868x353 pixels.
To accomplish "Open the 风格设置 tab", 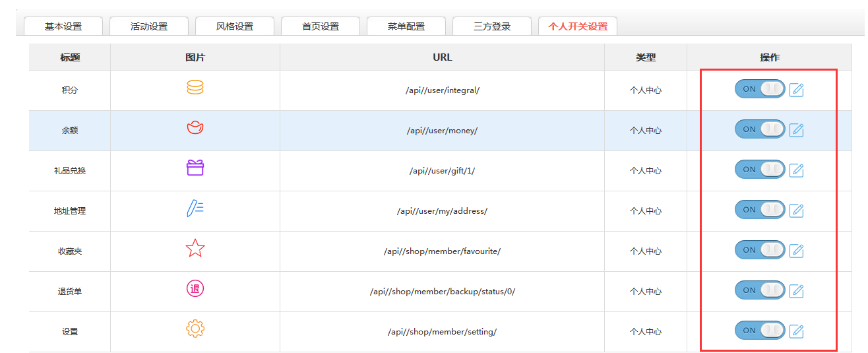I will point(235,26).
